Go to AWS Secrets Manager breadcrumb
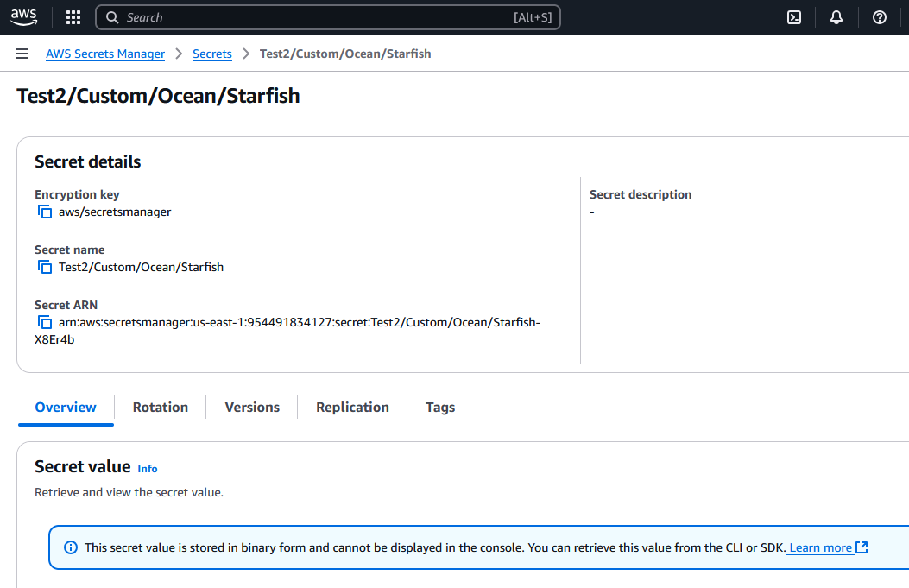The height and width of the screenshot is (588, 909). coord(105,54)
